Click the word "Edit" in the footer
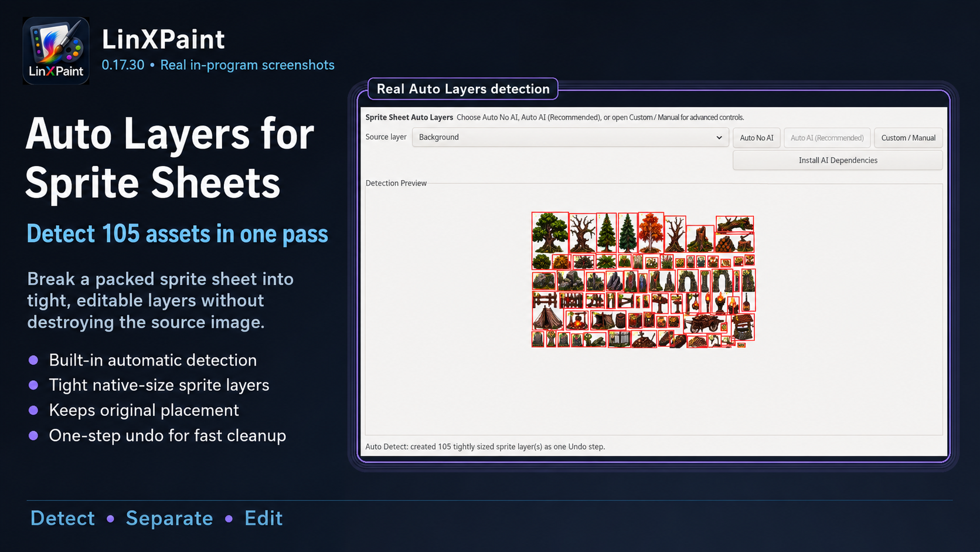980x552 pixels. pos(264,519)
